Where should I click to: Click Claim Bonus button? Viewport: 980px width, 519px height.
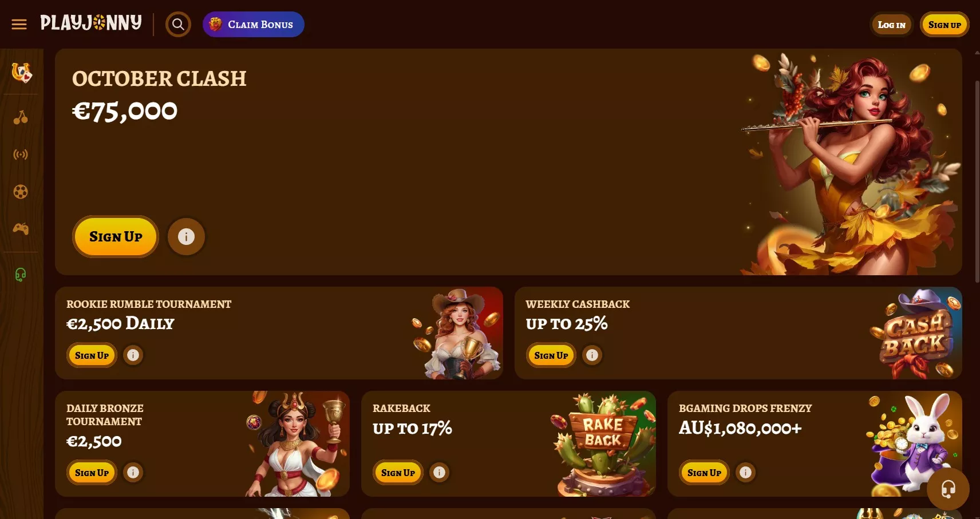pos(254,25)
